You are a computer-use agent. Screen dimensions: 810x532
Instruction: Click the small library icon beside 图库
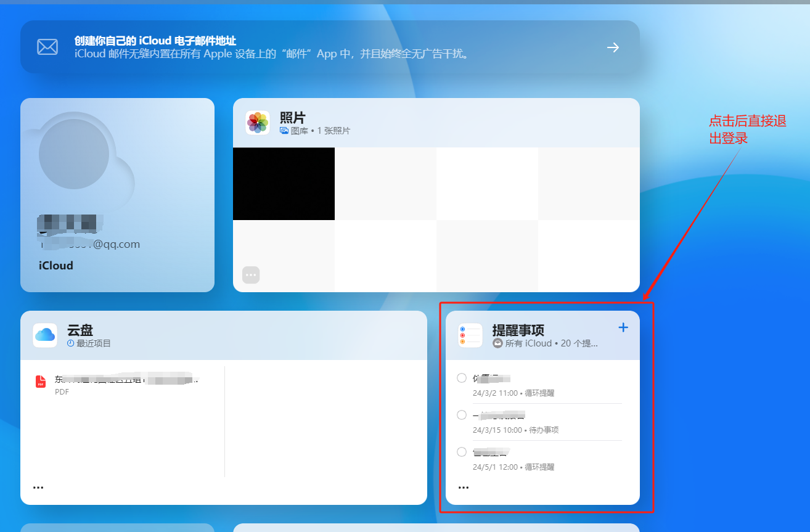(284, 131)
